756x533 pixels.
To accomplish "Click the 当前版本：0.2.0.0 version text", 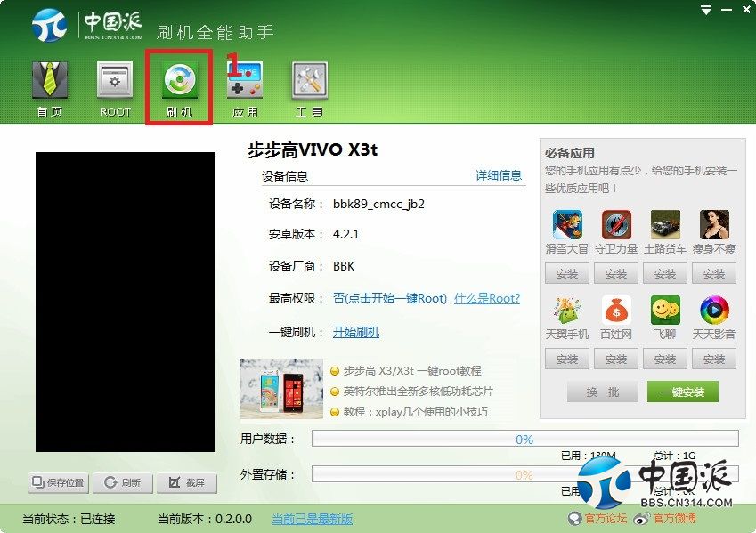I will point(205,519).
